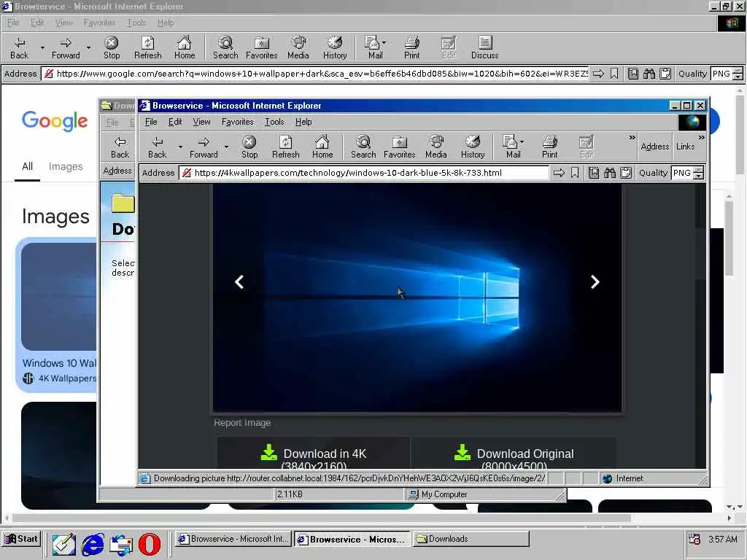Open Back dropdown arrow in front window
The image size is (747, 560).
[180, 147]
